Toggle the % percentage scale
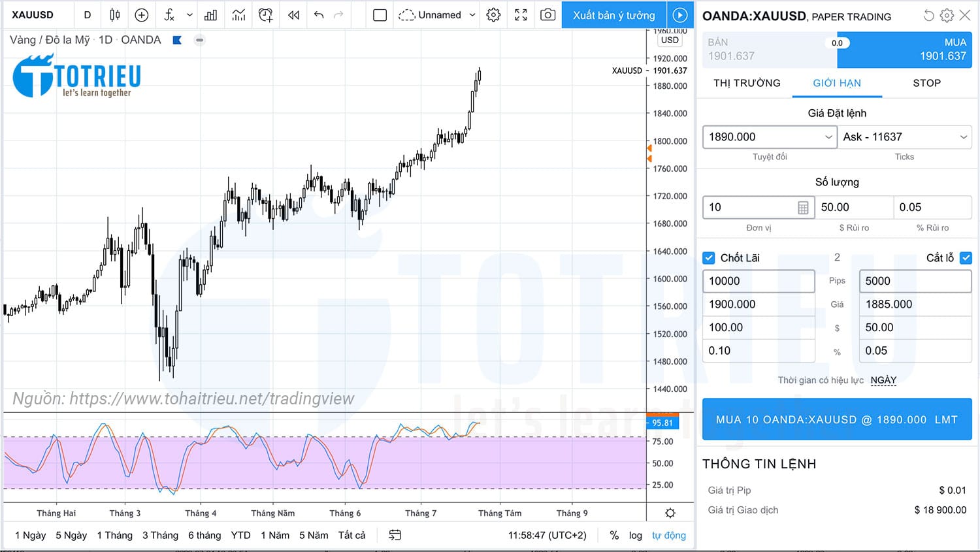The width and height of the screenshot is (980, 552). 614,535
